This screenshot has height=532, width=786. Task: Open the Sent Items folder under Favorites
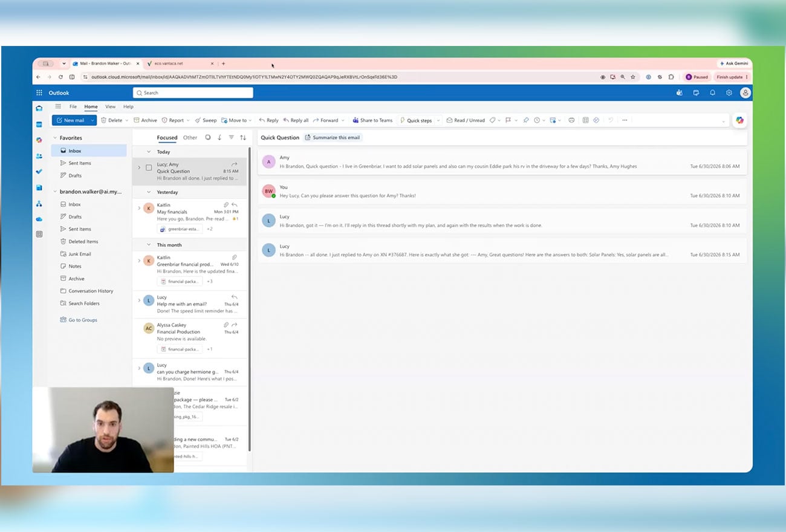[x=80, y=163]
